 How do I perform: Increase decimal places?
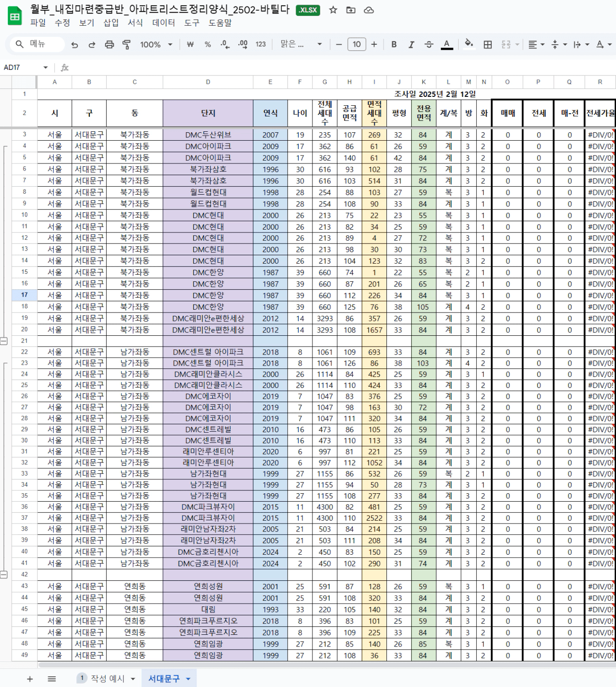point(243,45)
